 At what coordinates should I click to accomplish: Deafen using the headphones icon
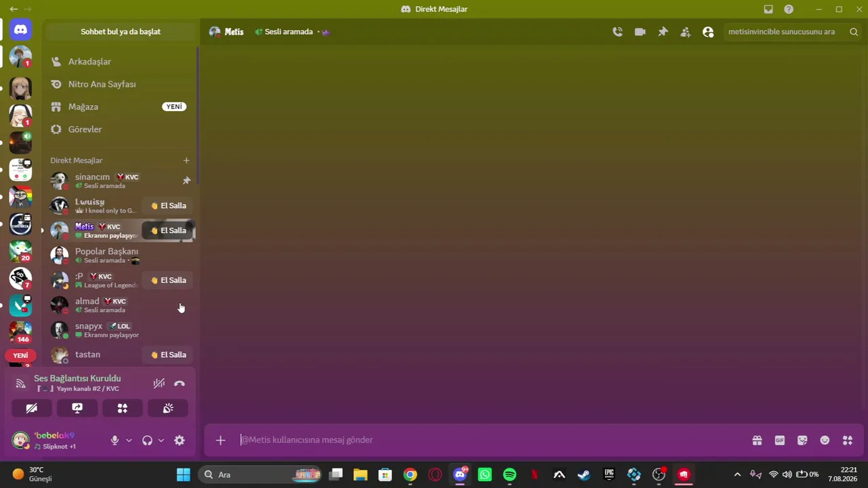click(x=147, y=441)
